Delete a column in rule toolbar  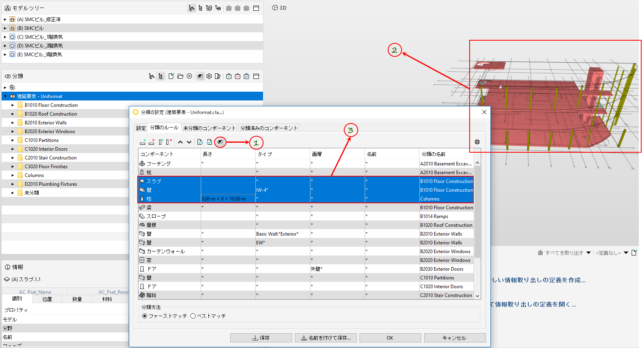pyautogui.click(x=169, y=142)
